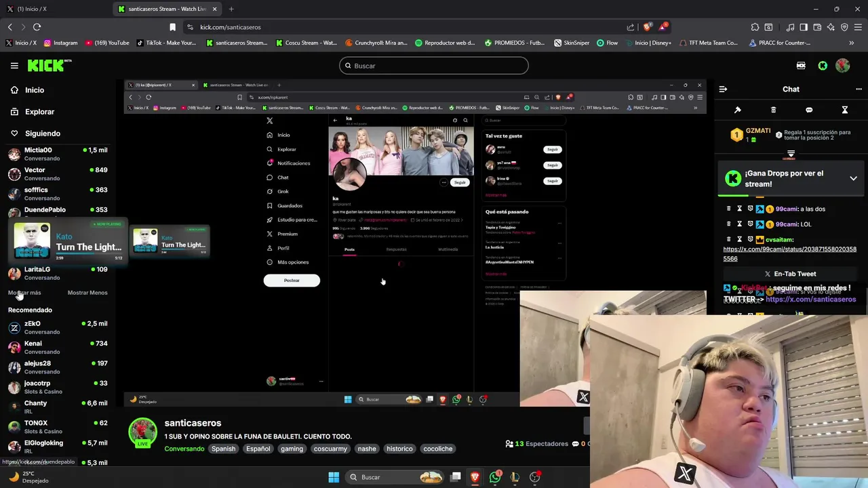Open the taskbar weather widget
This screenshot has width=868, height=488.
(29, 477)
